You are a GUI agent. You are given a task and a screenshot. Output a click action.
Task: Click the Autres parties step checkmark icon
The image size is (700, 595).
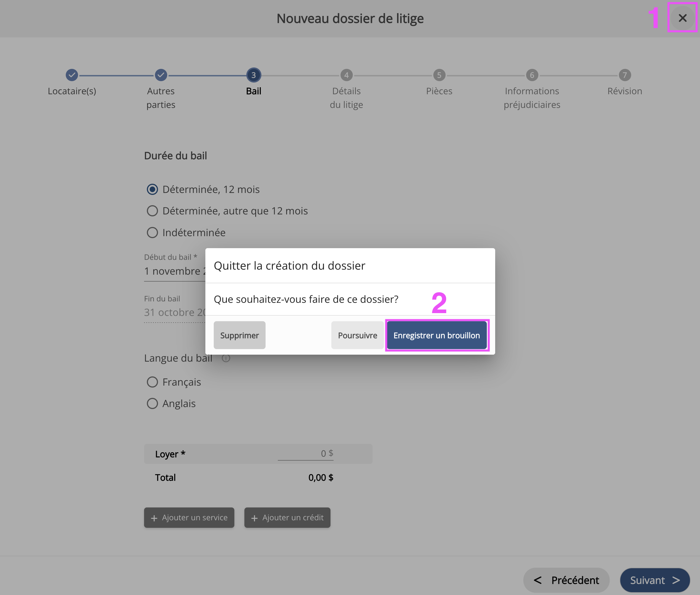[x=161, y=75]
